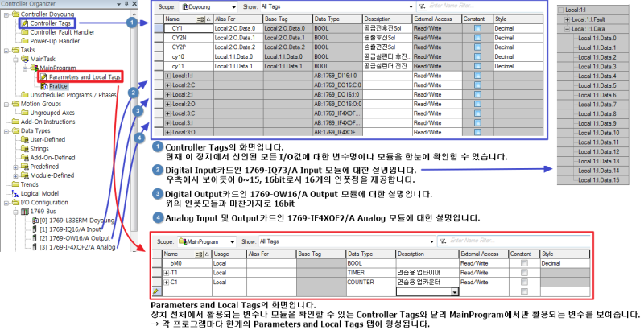Click the Logical Model icon
644x330 pixels.
[x=15, y=193]
